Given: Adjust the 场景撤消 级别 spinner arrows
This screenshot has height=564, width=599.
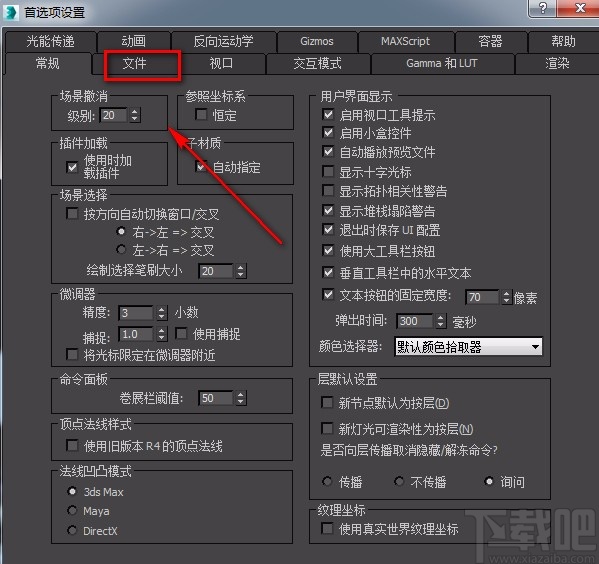Looking at the screenshot, I should coord(134,115).
